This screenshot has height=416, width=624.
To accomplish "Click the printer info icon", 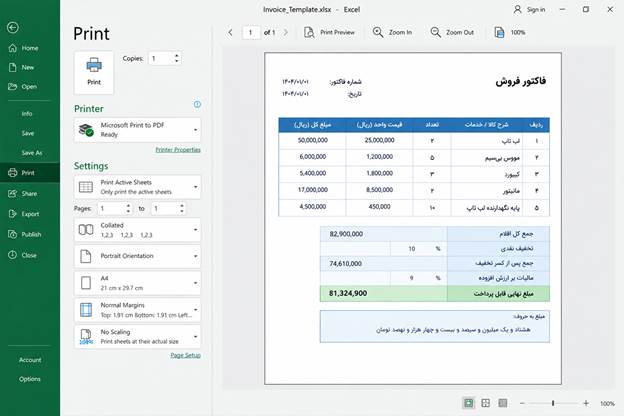I will [197, 104].
